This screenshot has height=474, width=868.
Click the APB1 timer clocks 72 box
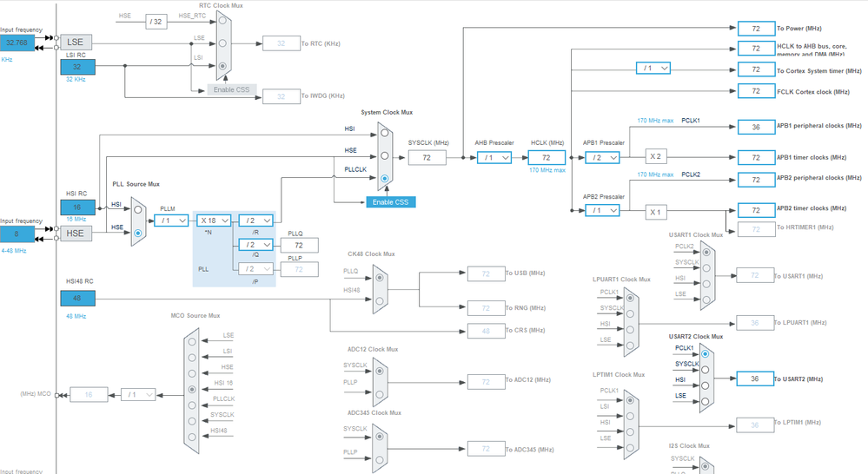[x=756, y=158]
